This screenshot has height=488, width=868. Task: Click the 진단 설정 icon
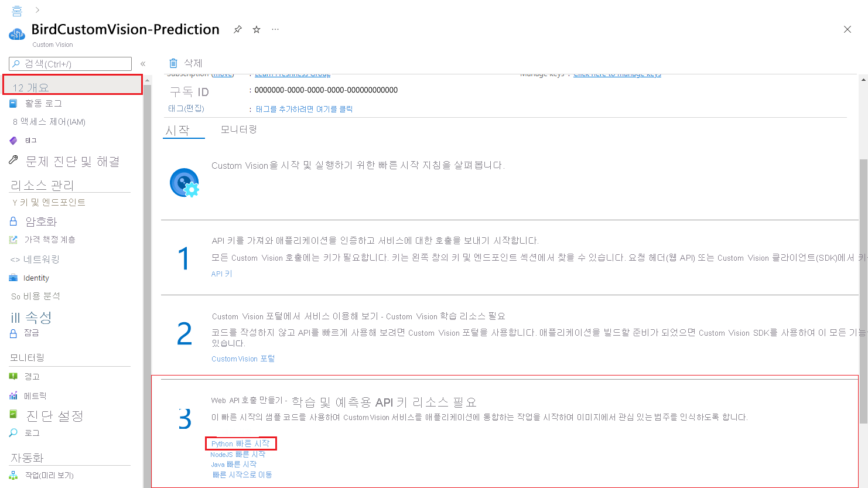[13, 414]
